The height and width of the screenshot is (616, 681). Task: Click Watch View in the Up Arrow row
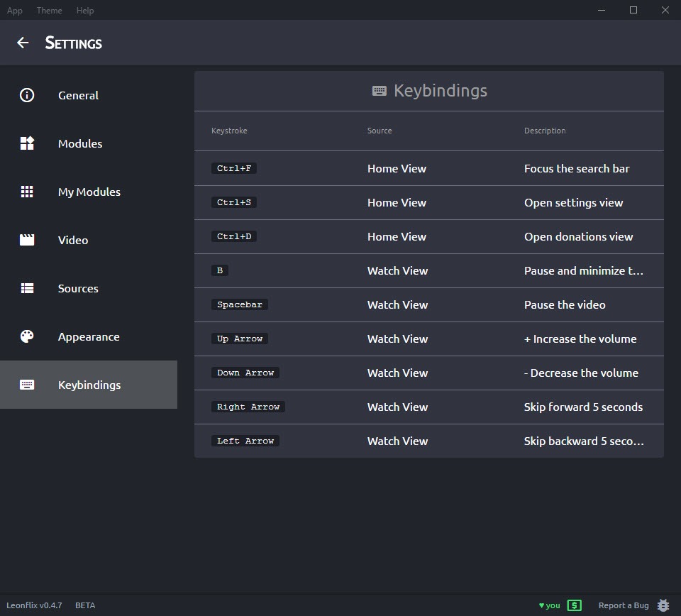pos(397,339)
